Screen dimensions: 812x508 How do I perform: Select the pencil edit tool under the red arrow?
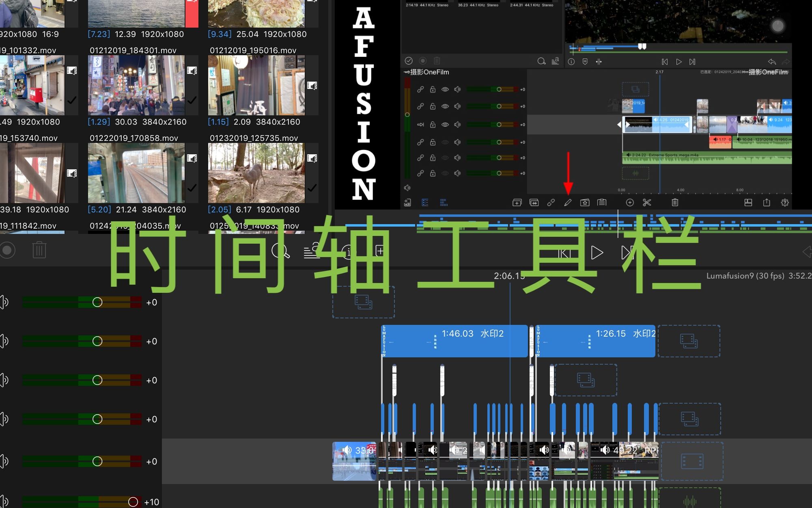click(x=568, y=203)
